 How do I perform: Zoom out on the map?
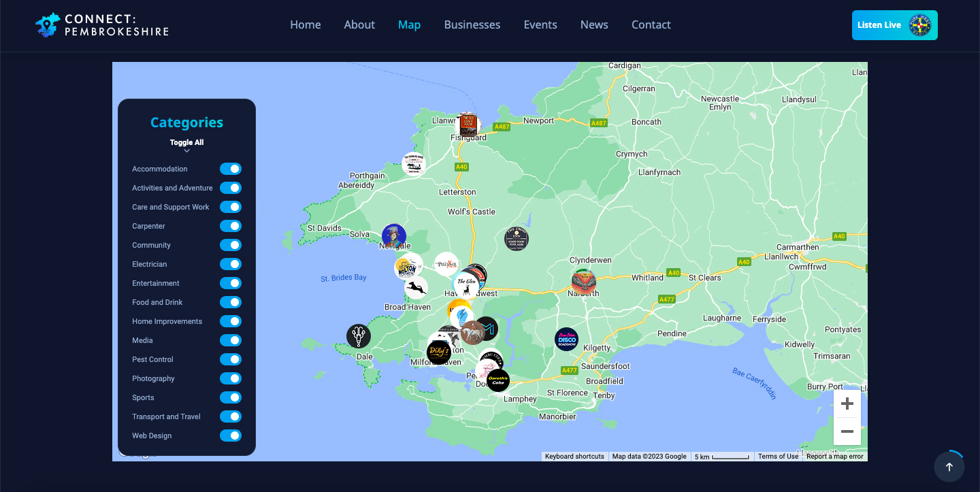(x=847, y=431)
